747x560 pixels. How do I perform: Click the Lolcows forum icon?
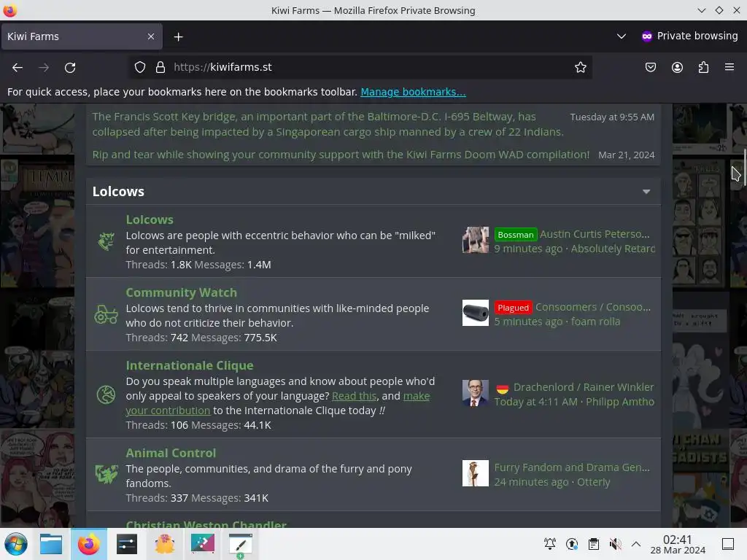(107, 241)
